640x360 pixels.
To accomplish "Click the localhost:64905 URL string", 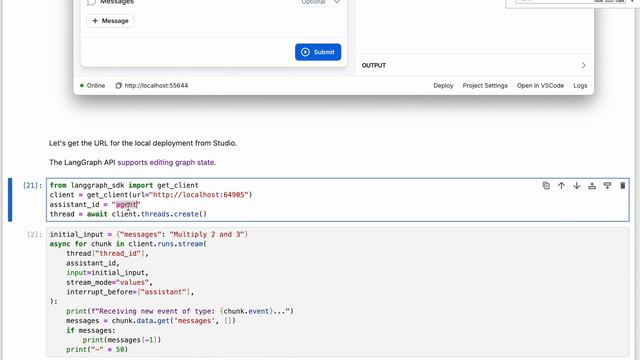I will pos(198,195).
